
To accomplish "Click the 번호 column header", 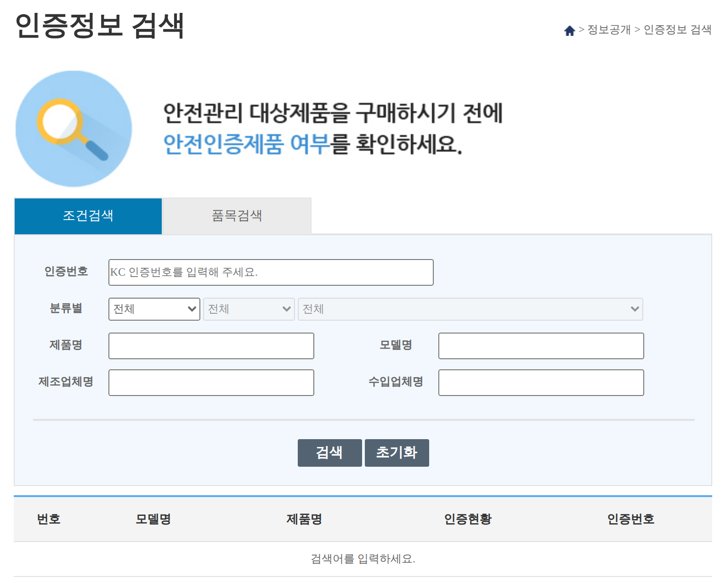I will [x=49, y=519].
